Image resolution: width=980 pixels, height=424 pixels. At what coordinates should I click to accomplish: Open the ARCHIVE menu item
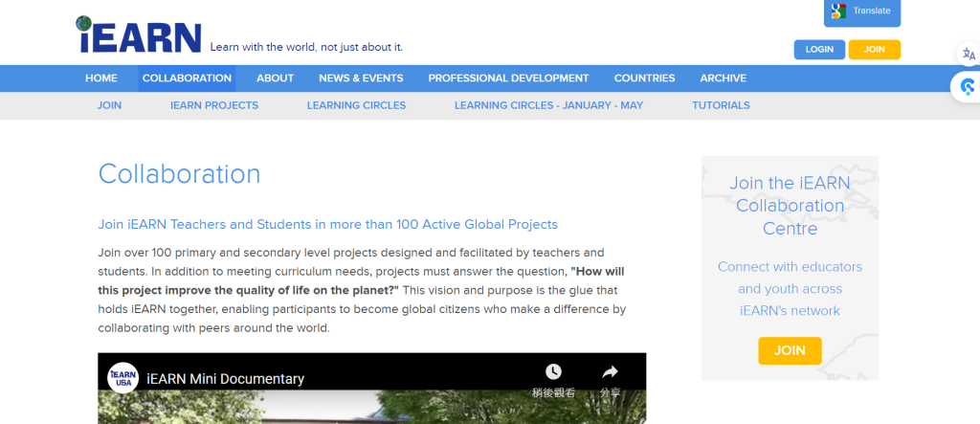tap(723, 78)
